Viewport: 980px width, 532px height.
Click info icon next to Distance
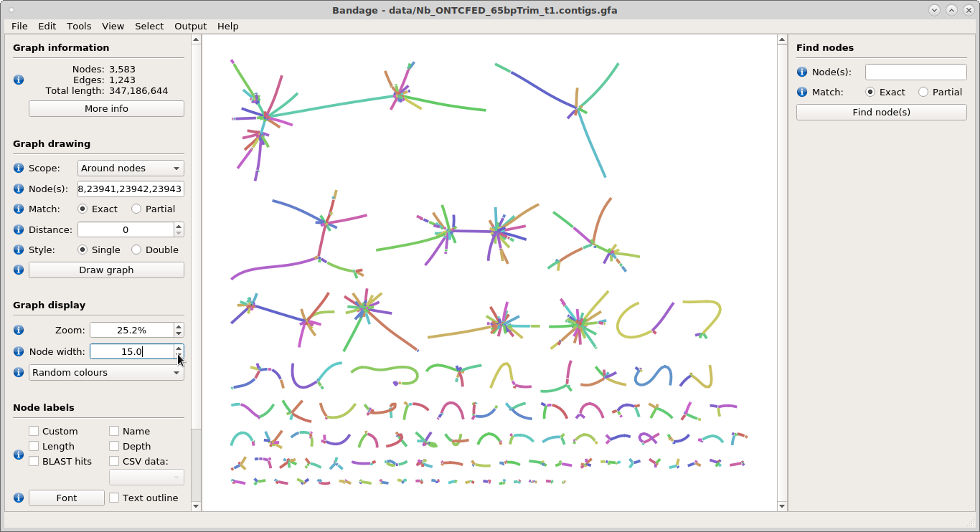(x=19, y=229)
